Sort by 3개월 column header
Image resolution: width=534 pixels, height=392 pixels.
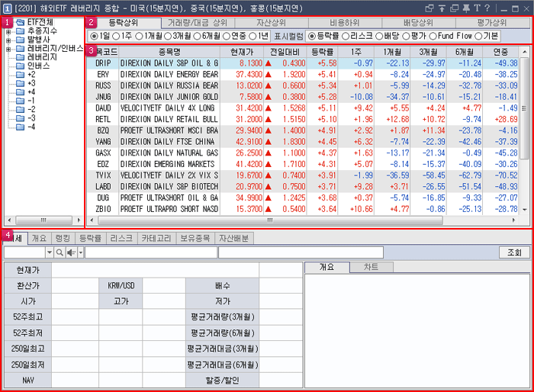[429, 52]
